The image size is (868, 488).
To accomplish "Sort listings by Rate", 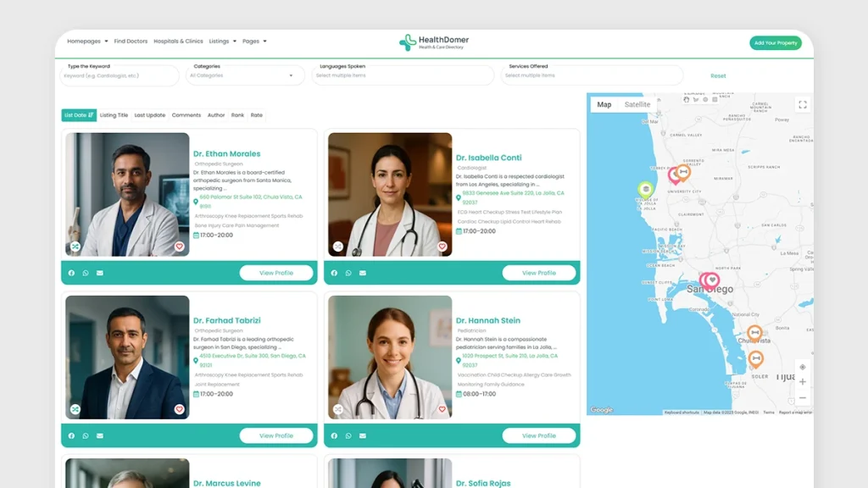I will tap(256, 115).
